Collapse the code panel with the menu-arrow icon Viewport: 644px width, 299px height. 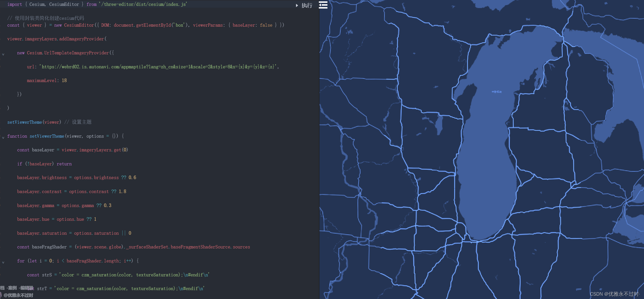click(323, 5)
